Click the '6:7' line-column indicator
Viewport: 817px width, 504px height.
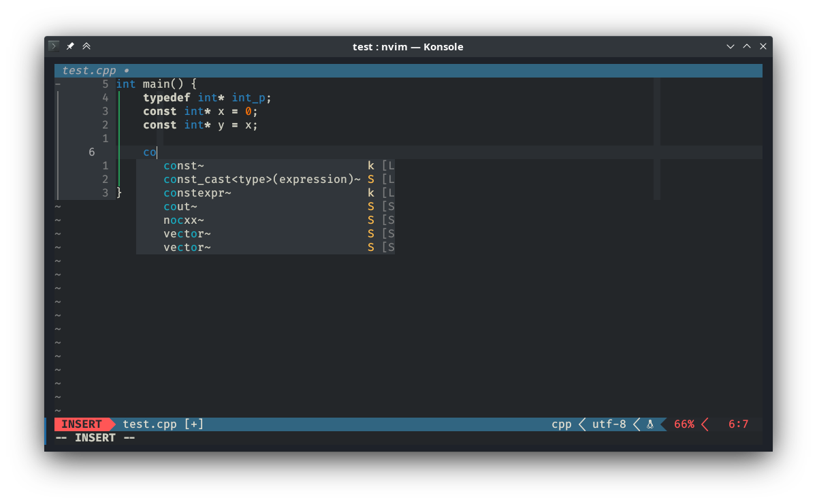point(739,424)
